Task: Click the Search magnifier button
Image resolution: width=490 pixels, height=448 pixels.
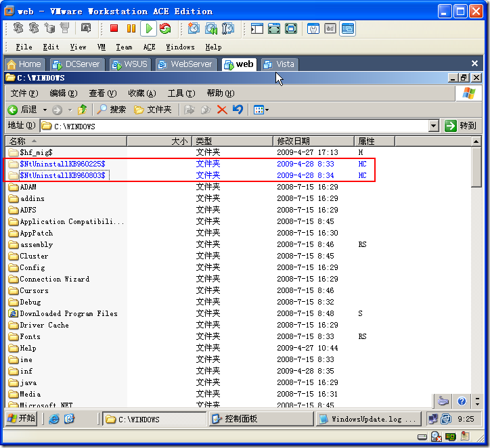Action: [x=111, y=110]
